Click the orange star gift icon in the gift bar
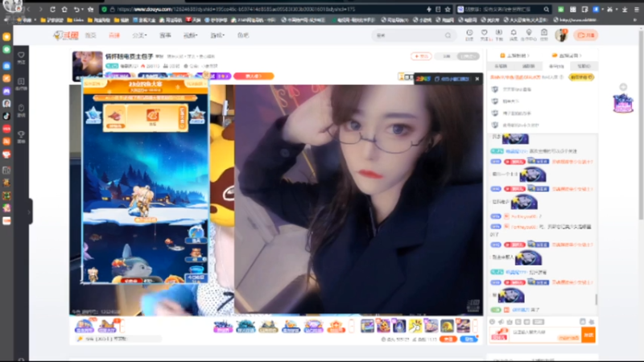Image resolution: width=644 pixels, height=362 pixels. [336, 327]
